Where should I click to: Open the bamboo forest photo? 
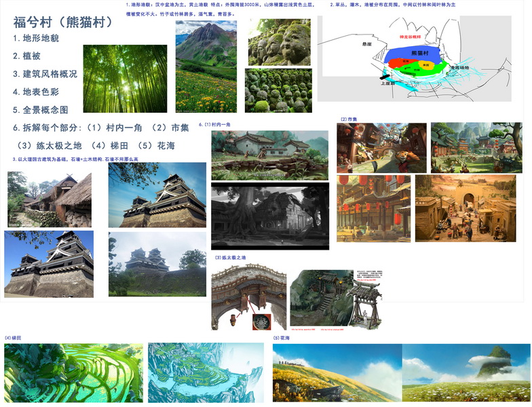[125, 79]
